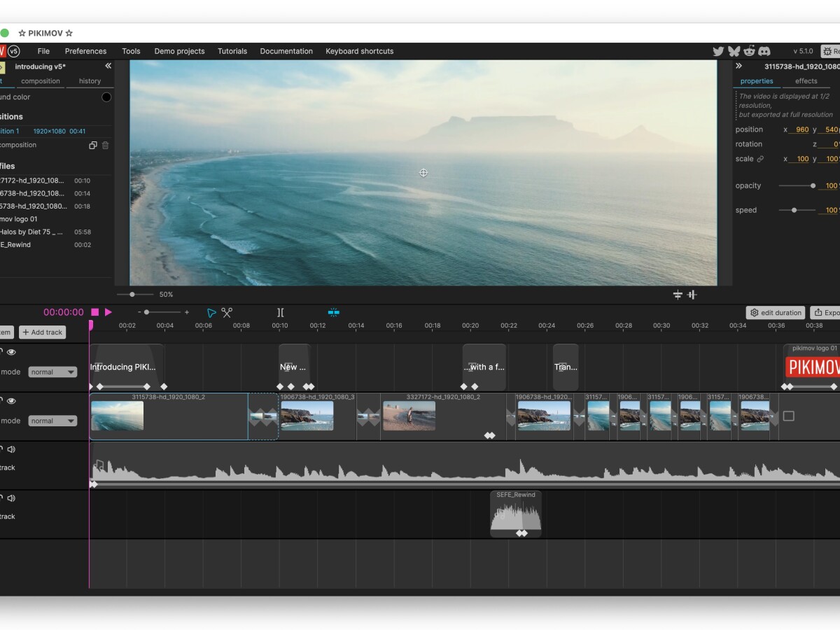
Task: Click the split-at-playhead bracket icon
Action: click(x=280, y=313)
